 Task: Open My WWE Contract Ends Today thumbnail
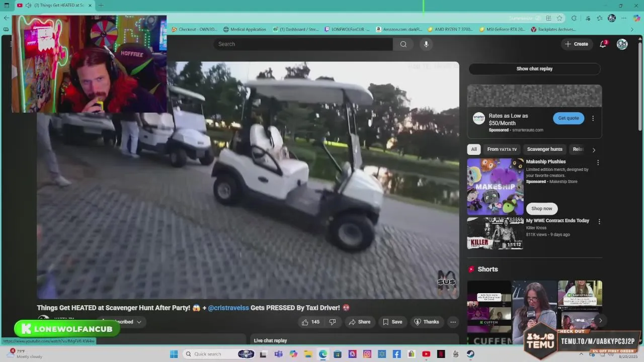tap(495, 233)
